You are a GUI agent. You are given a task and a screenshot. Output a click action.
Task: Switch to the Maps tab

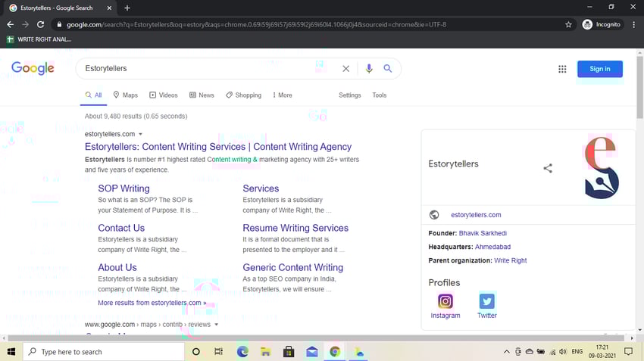[x=126, y=95]
